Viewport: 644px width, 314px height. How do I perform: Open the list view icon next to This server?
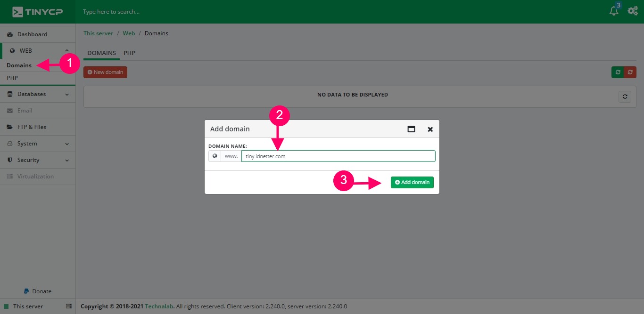69,306
